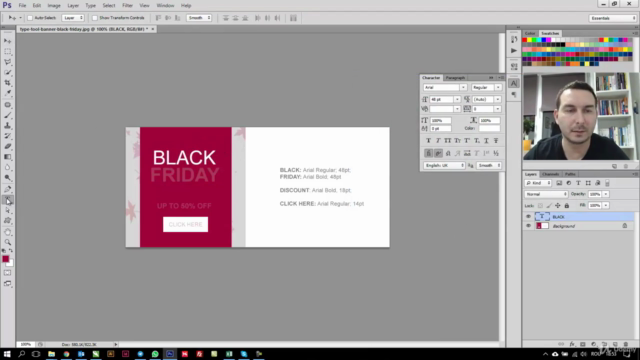Toggle All Caps in Character panel

448,140
